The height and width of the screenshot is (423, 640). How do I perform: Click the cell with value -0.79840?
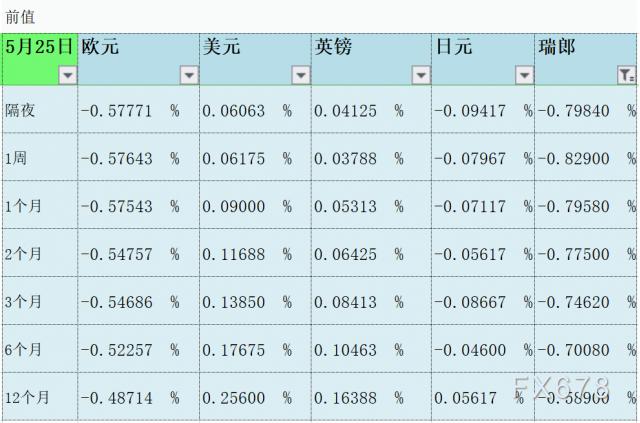click(586, 109)
